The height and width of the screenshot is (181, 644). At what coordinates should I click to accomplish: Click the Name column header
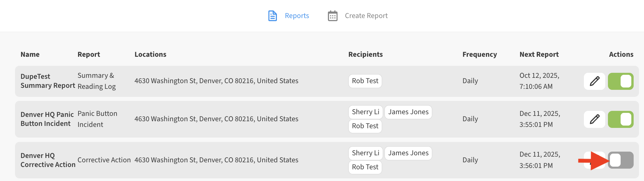30,54
